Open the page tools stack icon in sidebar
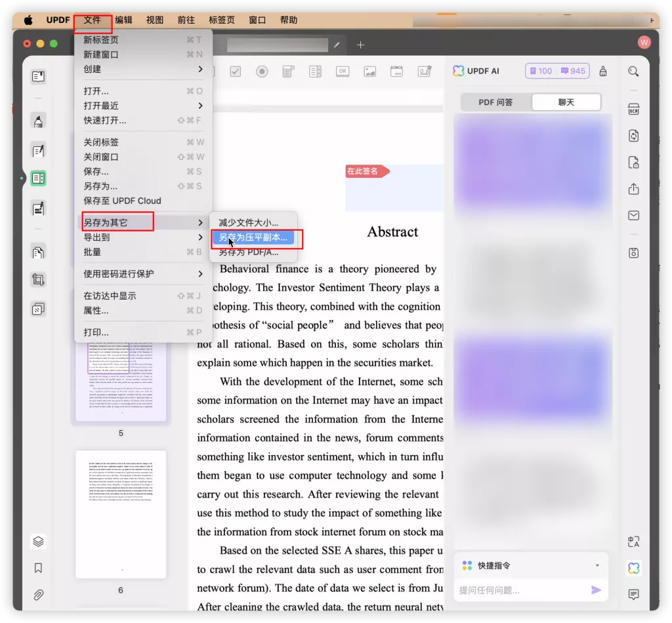672x623 pixels. point(38,309)
